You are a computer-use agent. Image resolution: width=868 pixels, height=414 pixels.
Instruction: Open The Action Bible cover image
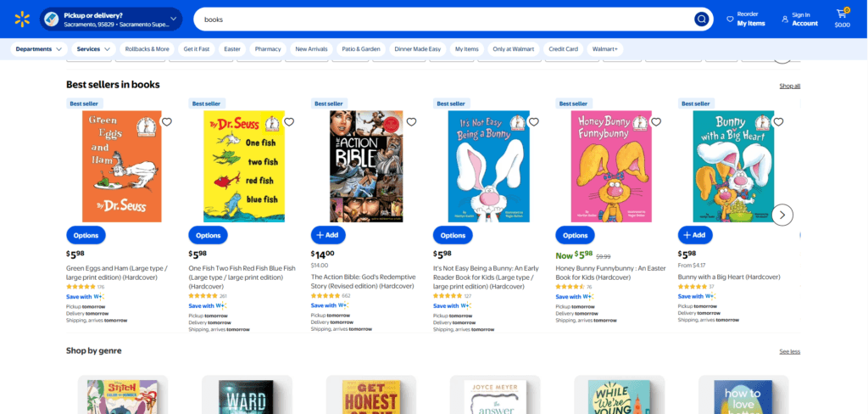point(366,166)
